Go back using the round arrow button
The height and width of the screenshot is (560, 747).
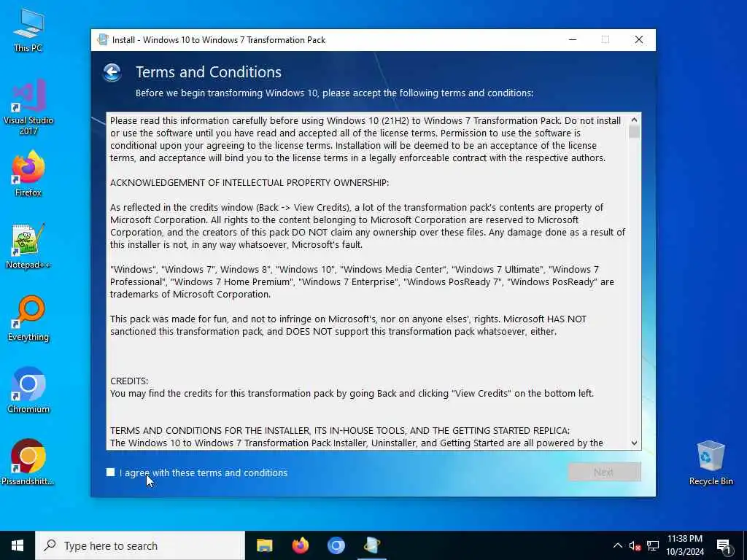[112, 72]
